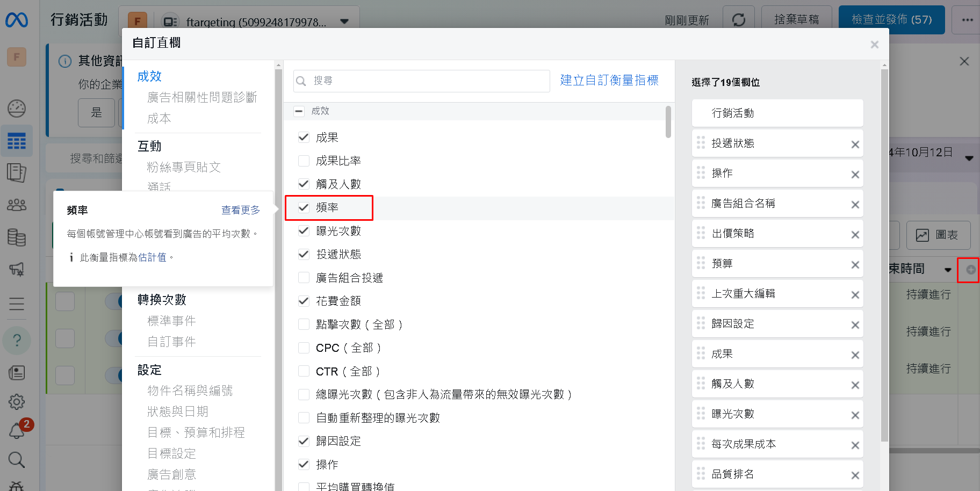This screenshot has height=491, width=980.
Task: Click 估計值 link in tooltip
Action: click(x=152, y=257)
